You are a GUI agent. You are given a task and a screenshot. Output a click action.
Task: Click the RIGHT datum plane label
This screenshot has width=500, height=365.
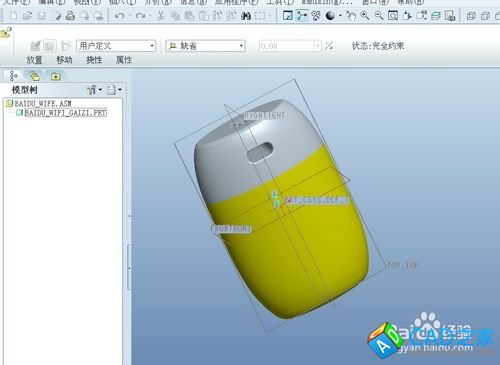click(x=265, y=115)
